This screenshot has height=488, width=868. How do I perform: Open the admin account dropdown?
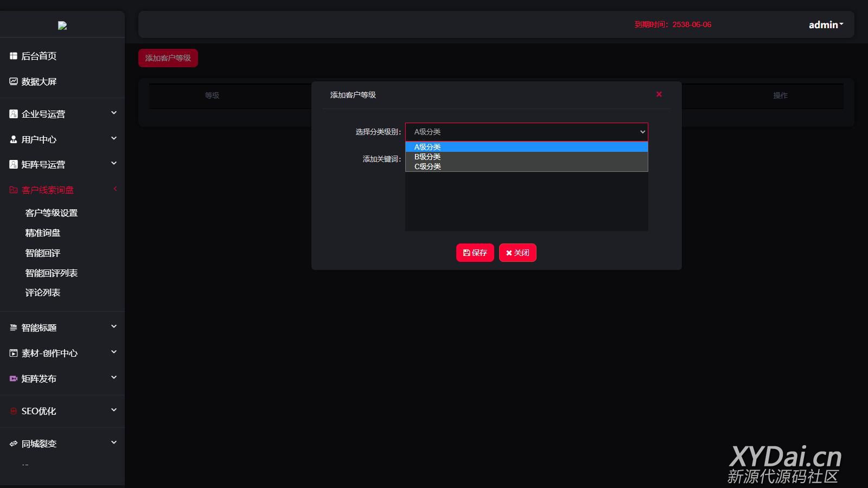coord(825,25)
